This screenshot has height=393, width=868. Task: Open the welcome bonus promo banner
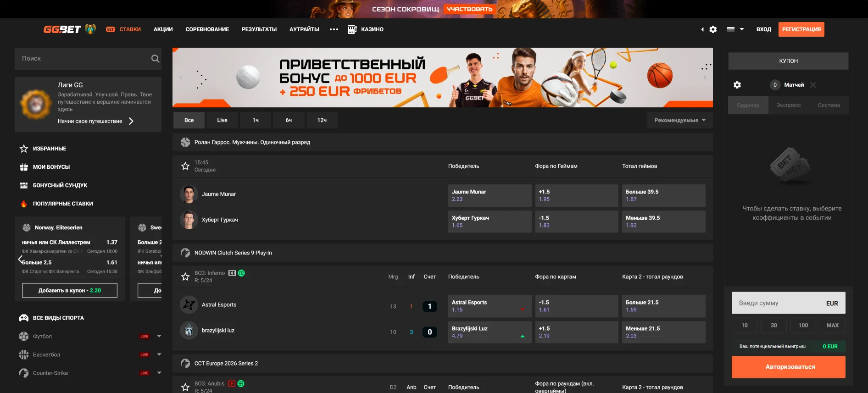tap(443, 77)
